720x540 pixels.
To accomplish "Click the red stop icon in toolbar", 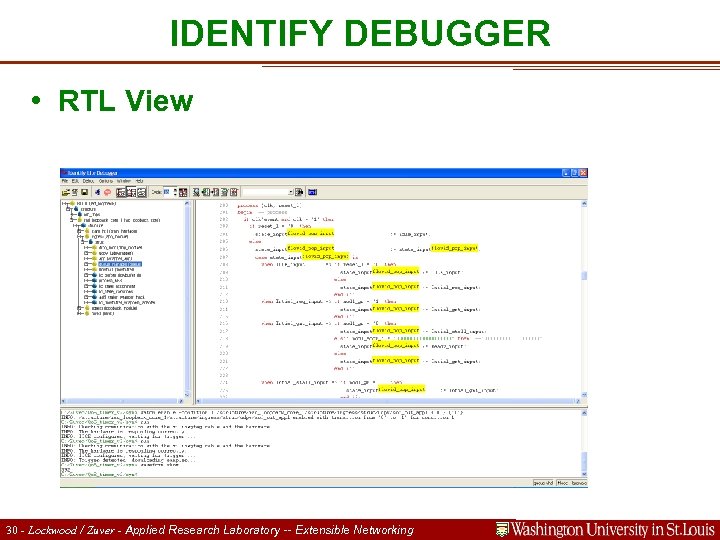I will [x=107, y=192].
